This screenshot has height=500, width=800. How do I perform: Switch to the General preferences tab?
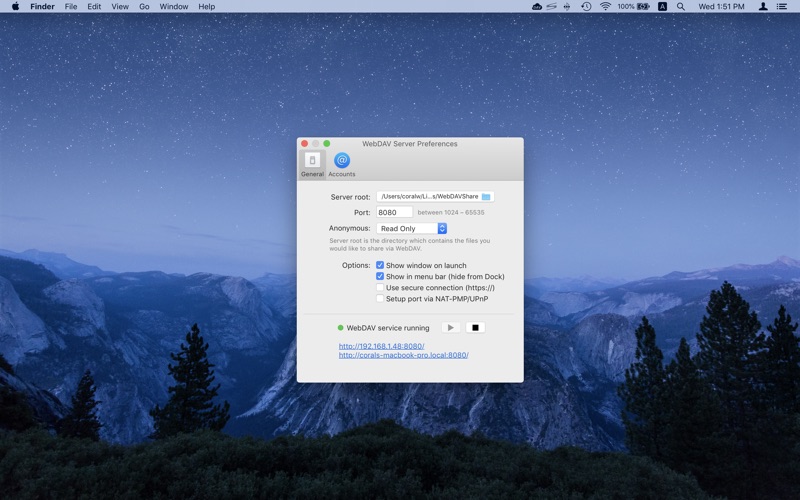312,165
